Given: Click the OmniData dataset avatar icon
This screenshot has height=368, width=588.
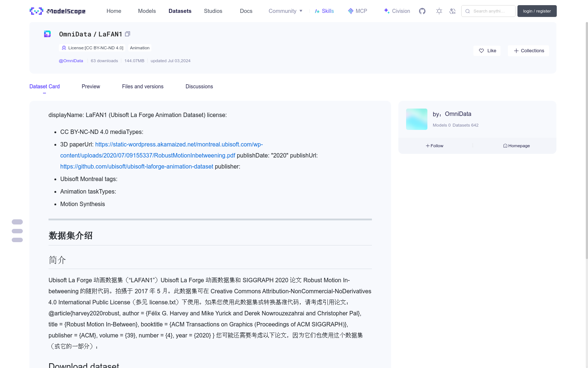Looking at the screenshot, I should 47,34.
